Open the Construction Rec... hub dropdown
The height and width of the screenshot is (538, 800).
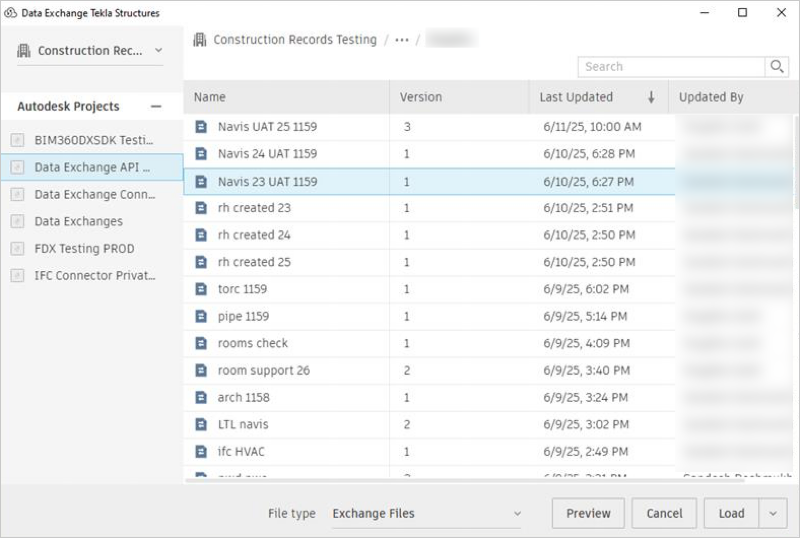(x=159, y=50)
